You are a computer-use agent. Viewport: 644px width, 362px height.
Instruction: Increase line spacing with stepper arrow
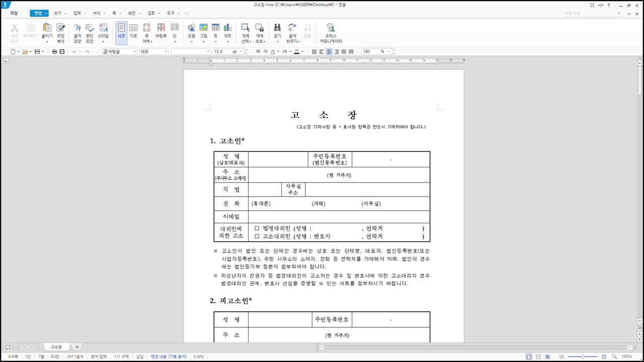pos(393,50)
